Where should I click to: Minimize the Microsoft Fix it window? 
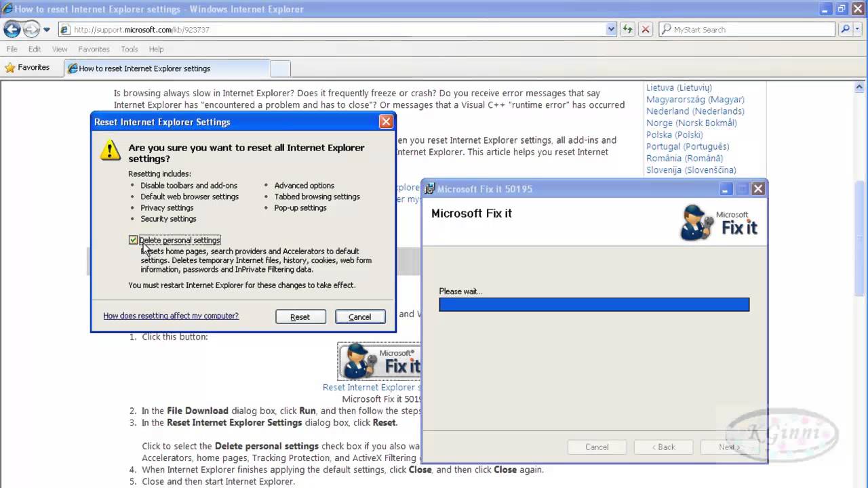[725, 189]
